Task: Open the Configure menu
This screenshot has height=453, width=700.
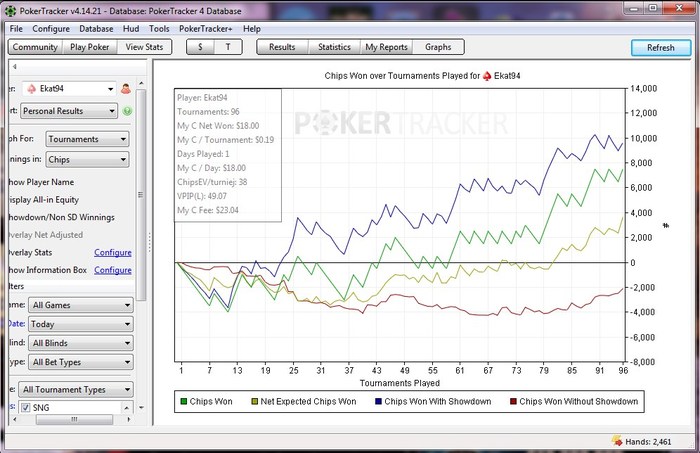Action: tap(51, 29)
